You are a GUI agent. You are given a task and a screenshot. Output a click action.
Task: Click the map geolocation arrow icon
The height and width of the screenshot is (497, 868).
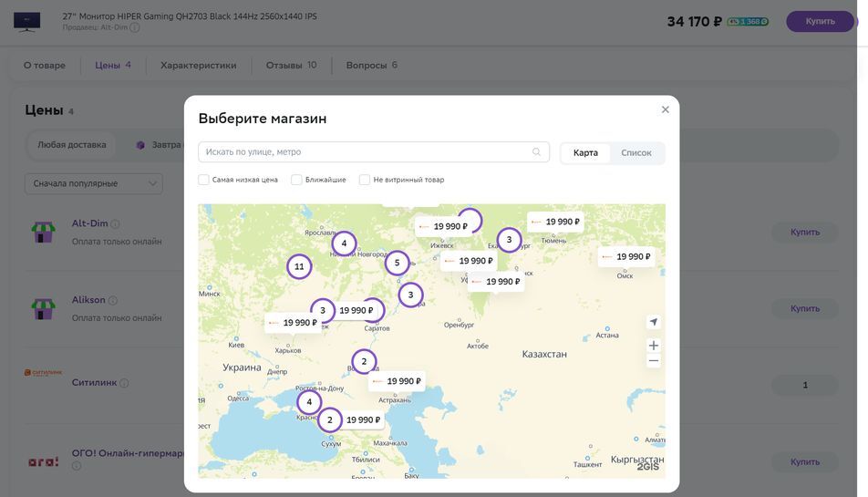tap(653, 322)
